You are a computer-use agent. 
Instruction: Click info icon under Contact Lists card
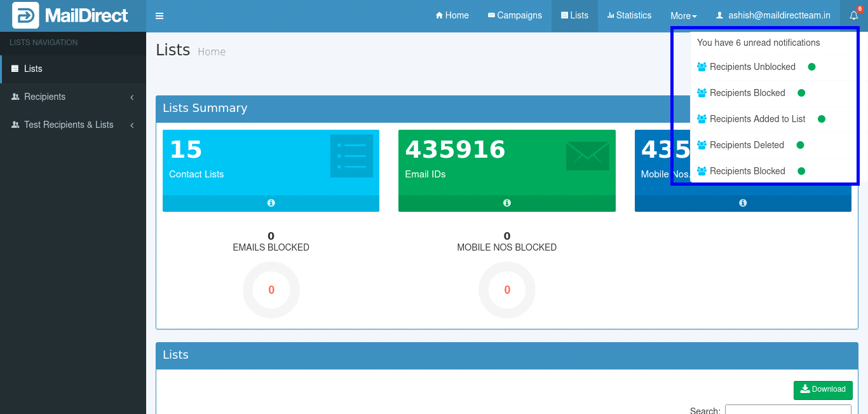pyautogui.click(x=271, y=203)
